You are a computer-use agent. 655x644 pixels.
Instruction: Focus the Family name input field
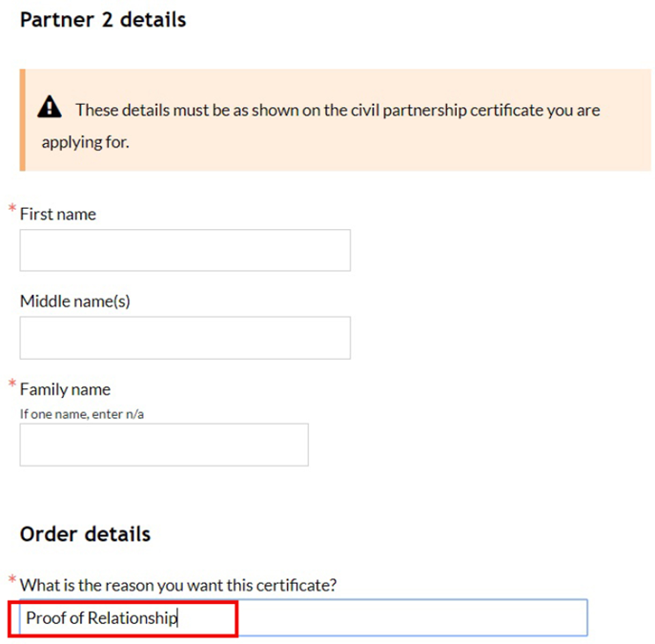pos(164,445)
